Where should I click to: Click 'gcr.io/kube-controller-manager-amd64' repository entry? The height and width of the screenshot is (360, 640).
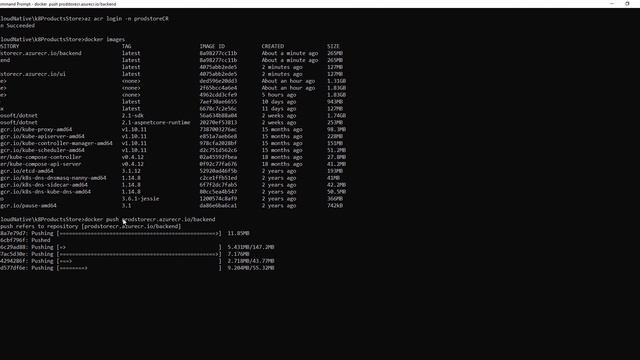point(56,144)
